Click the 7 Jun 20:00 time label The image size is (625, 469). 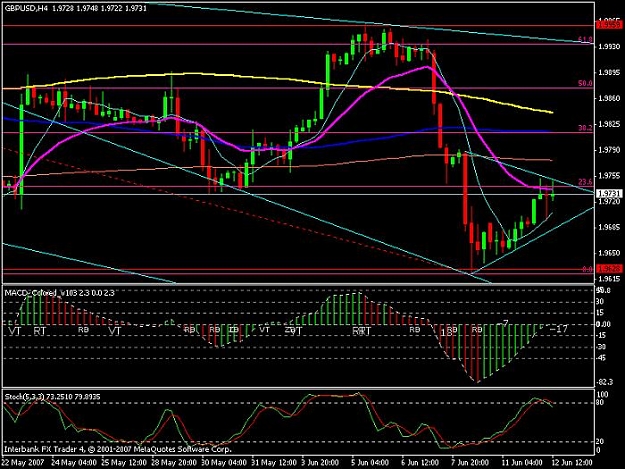(x=470, y=463)
